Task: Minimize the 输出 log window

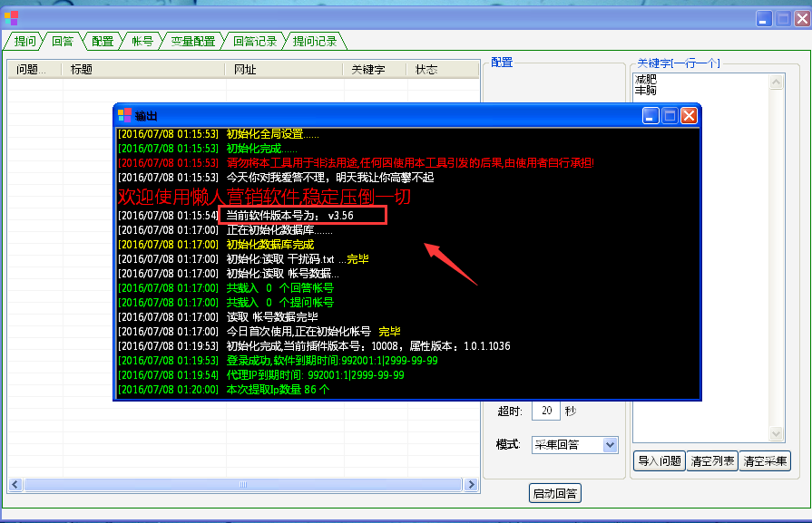Action: coord(651,115)
